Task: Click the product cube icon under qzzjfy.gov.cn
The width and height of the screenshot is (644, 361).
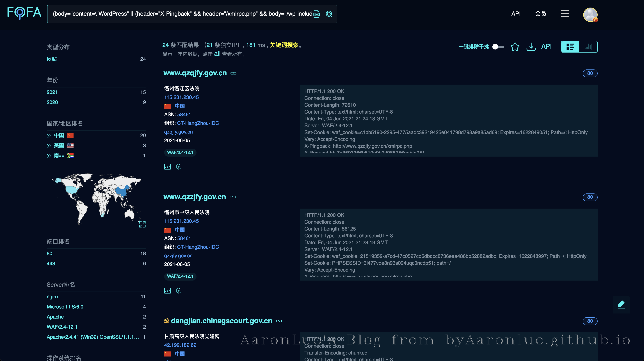Action: click(179, 290)
